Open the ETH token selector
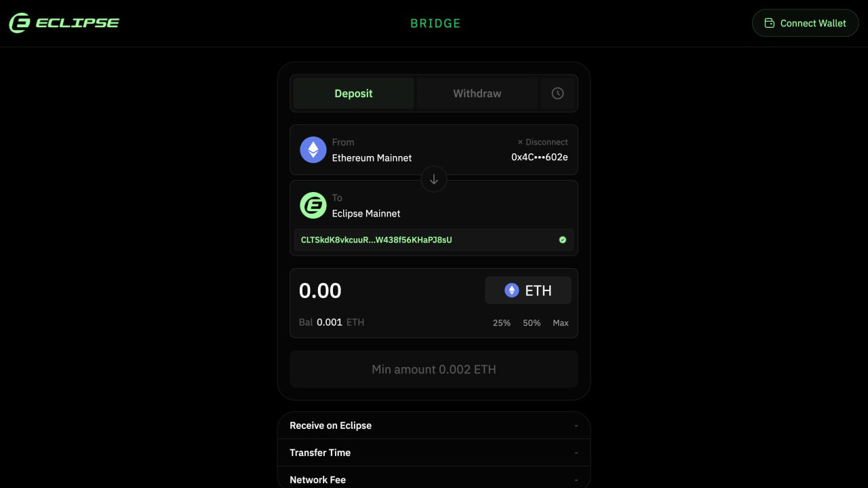Image resolution: width=868 pixels, height=488 pixels. (528, 290)
